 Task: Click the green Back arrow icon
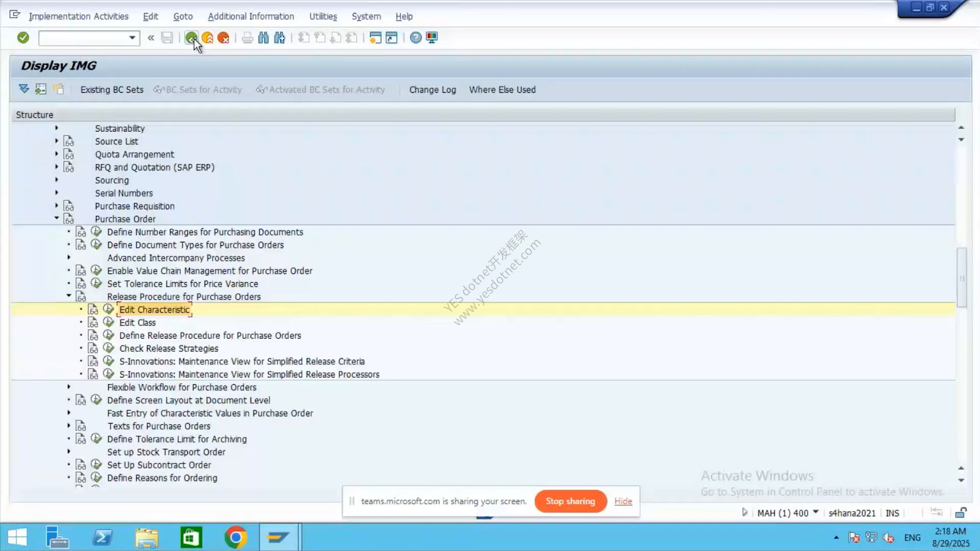pos(191,38)
